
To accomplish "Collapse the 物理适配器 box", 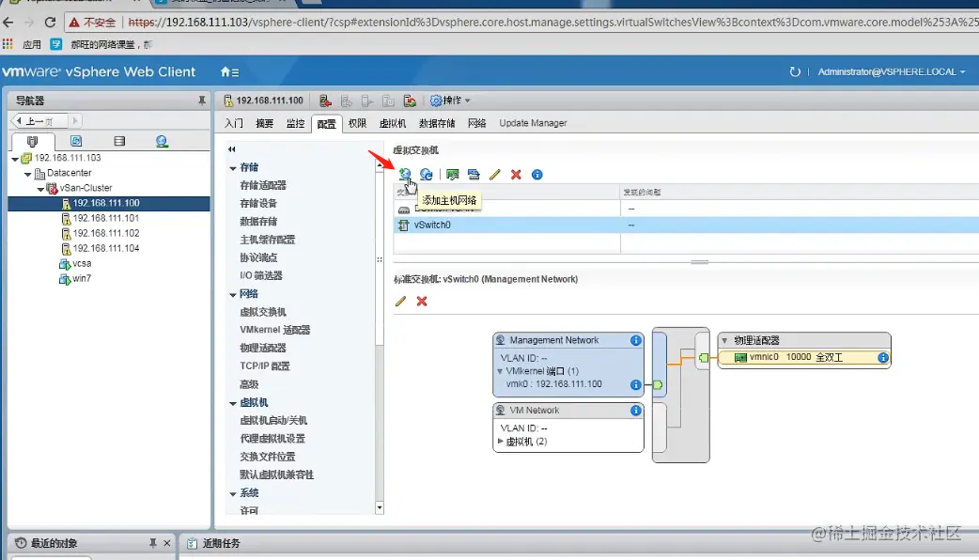I will [x=725, y=341].
